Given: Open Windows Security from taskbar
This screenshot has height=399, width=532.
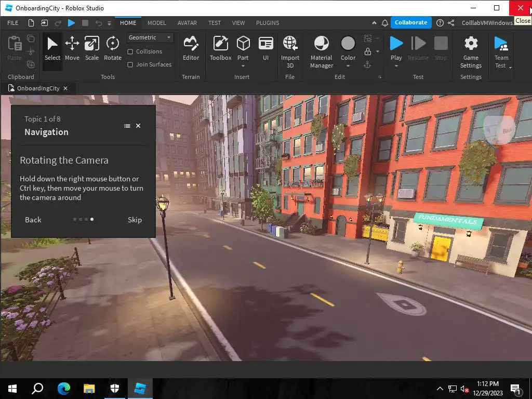Looking at the screenshot, I should pyautogui.click(x=115, y=389).
